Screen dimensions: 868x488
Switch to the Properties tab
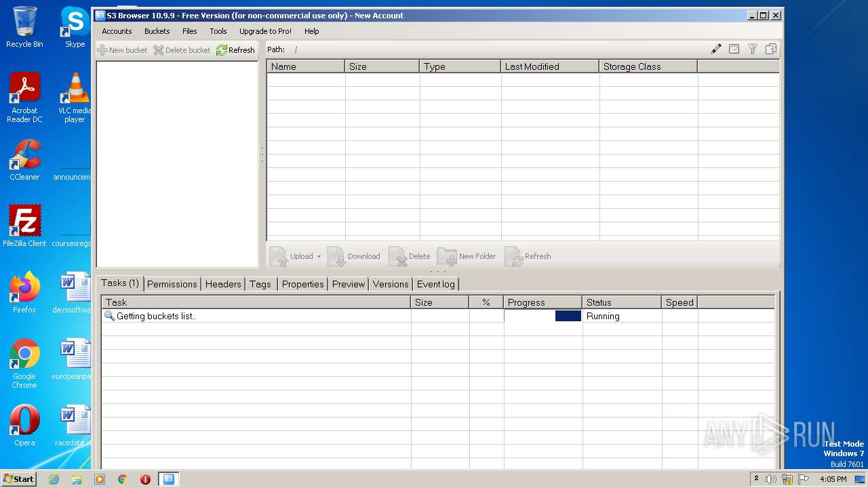pyautogui.click(x=302, y=284)
